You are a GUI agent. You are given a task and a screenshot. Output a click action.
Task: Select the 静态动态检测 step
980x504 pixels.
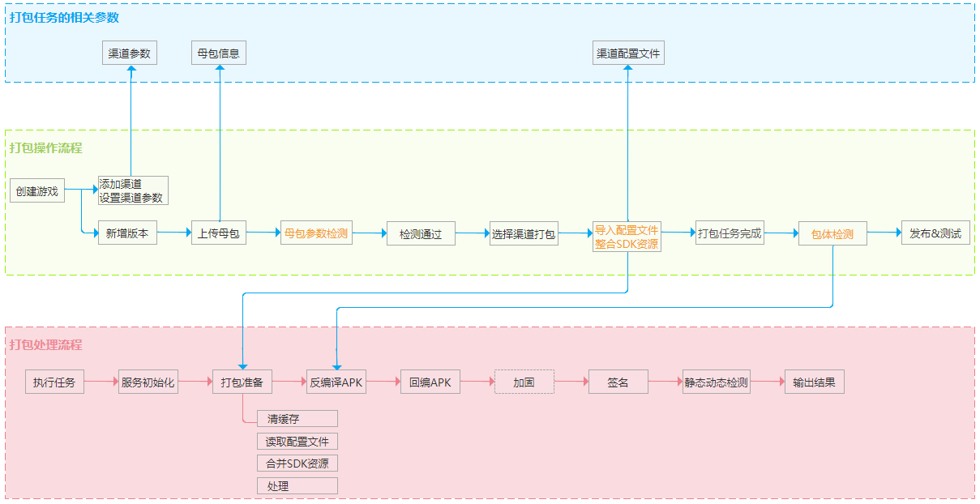716,382
